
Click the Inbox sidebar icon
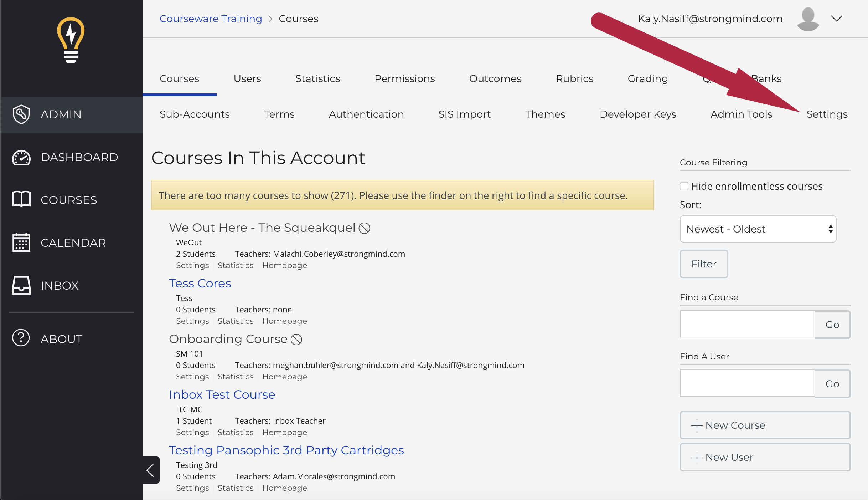[x=21, y=285]
